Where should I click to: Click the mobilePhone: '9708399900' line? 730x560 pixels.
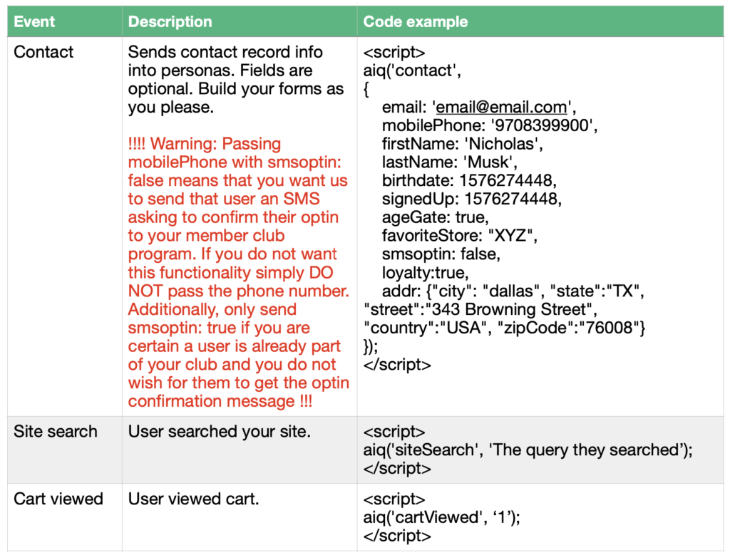point(490,125)
